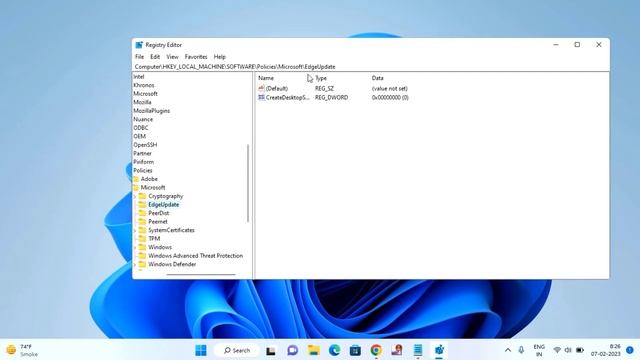Click the Peernet folder icon
Image resolution: width=640 pixels, height=360 pixels.
(142, 222)
